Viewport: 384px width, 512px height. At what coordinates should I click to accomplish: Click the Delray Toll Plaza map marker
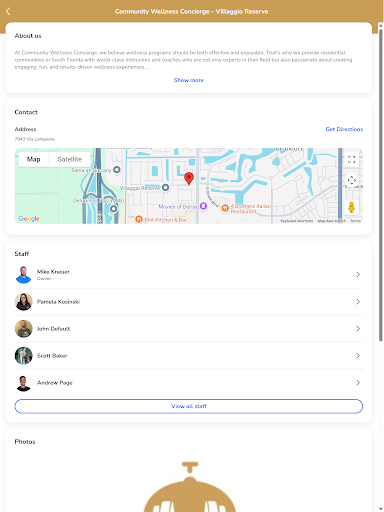click(114, 209)
